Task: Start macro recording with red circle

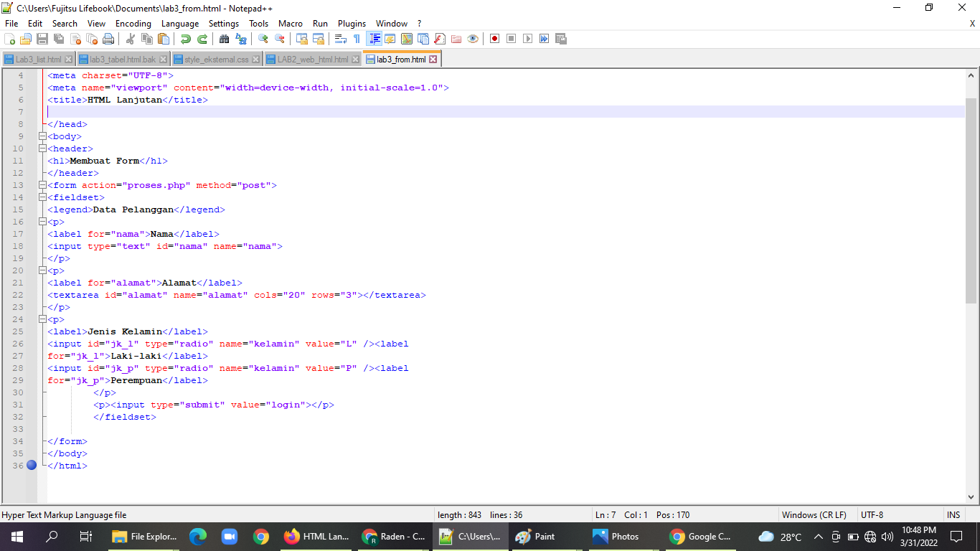Action: click(495, 39)
